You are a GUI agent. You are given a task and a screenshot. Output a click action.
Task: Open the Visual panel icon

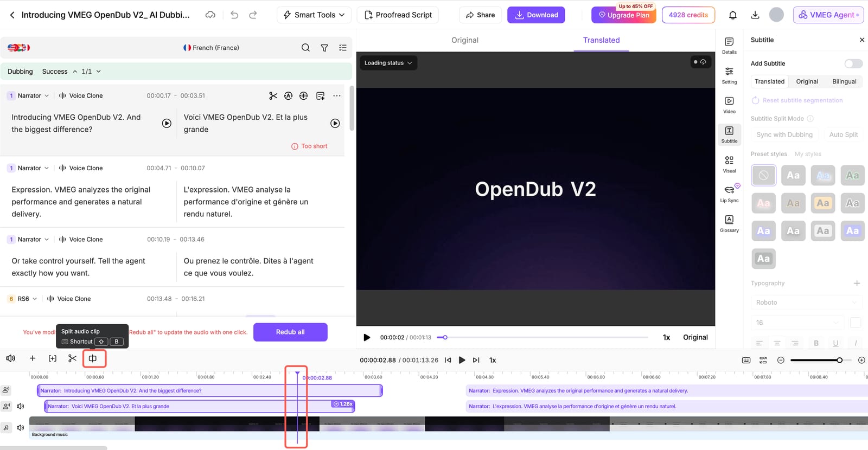(x=729, y=164)
